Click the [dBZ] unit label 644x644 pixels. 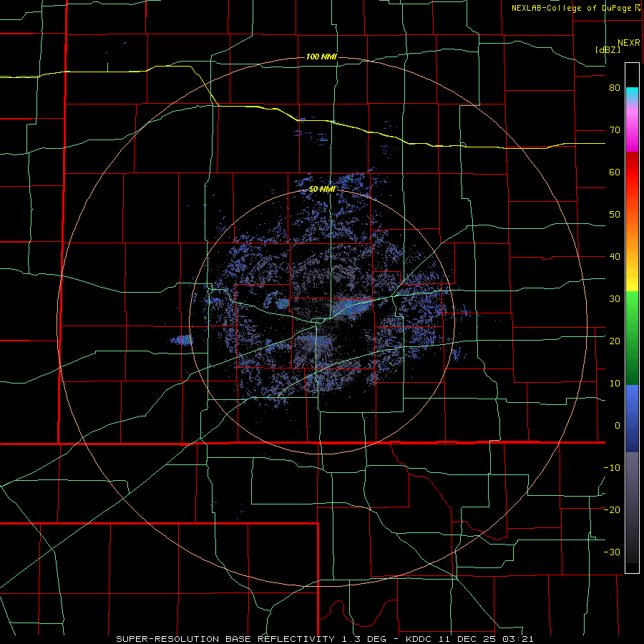[608, 49]
